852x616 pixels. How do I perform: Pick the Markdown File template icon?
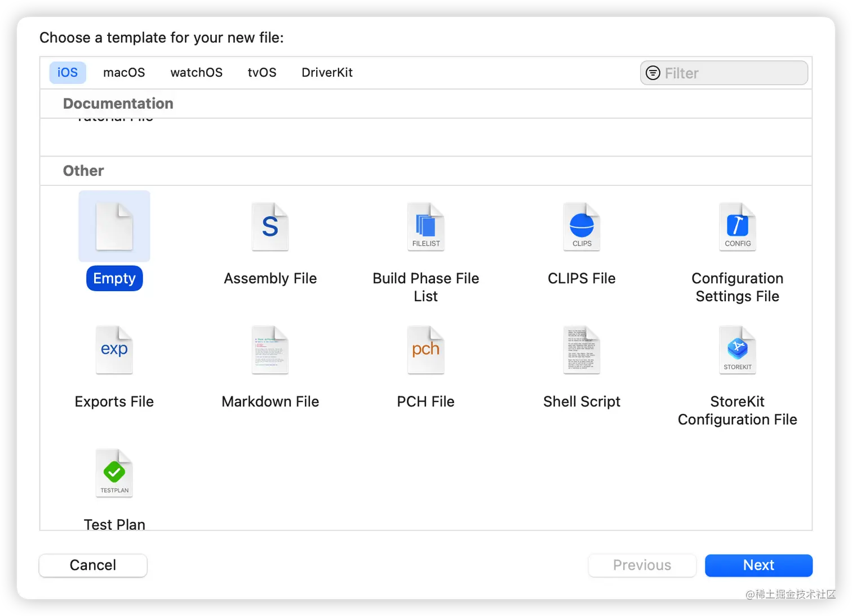[x=270, y=350]
